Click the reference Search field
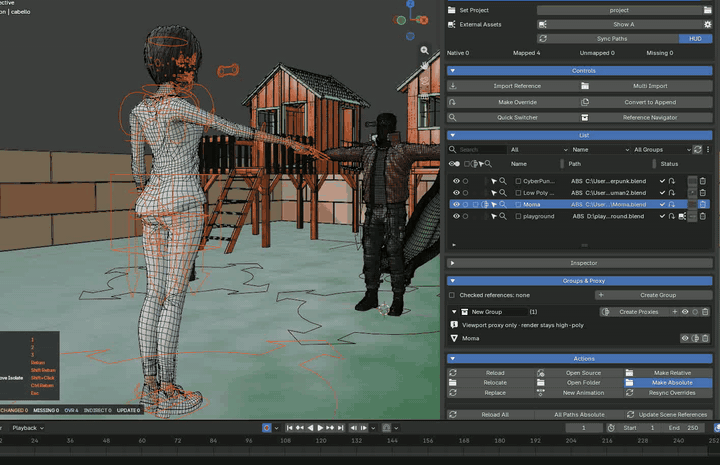The width and height of the screenshot is (720, 465). point(478,150)
